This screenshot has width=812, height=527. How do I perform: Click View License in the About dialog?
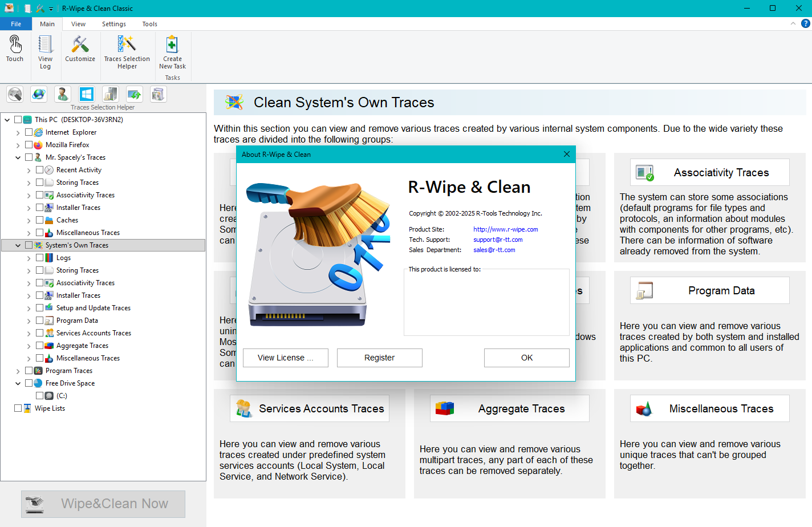(286, 358)
